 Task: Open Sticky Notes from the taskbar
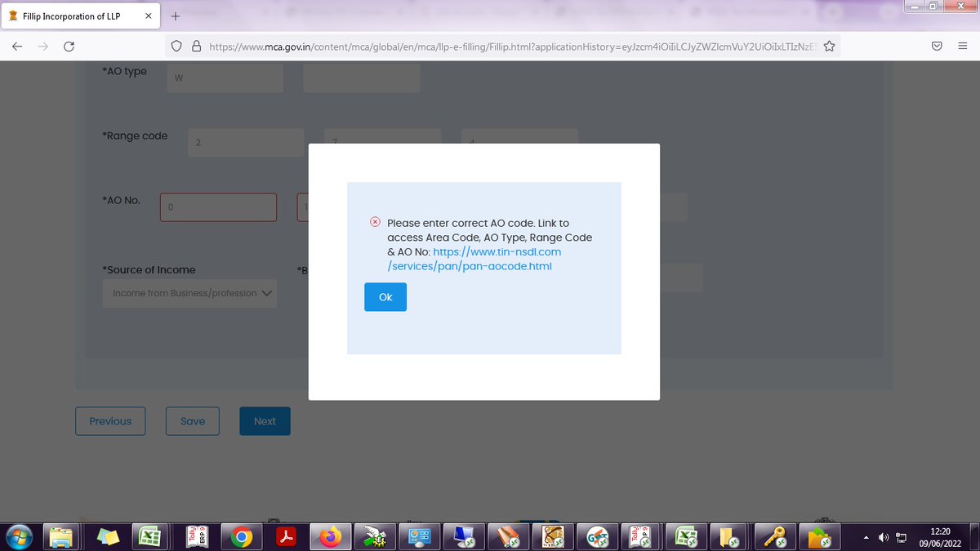pyautogui.click(x=108, y=537)
